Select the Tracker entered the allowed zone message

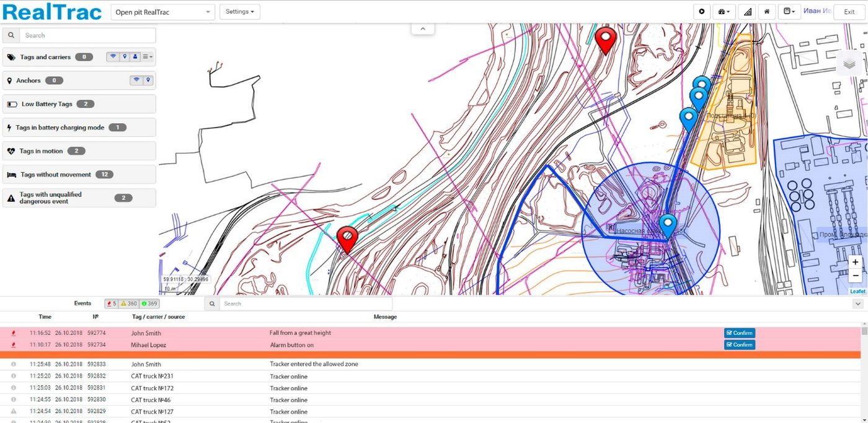pos(314,364)
